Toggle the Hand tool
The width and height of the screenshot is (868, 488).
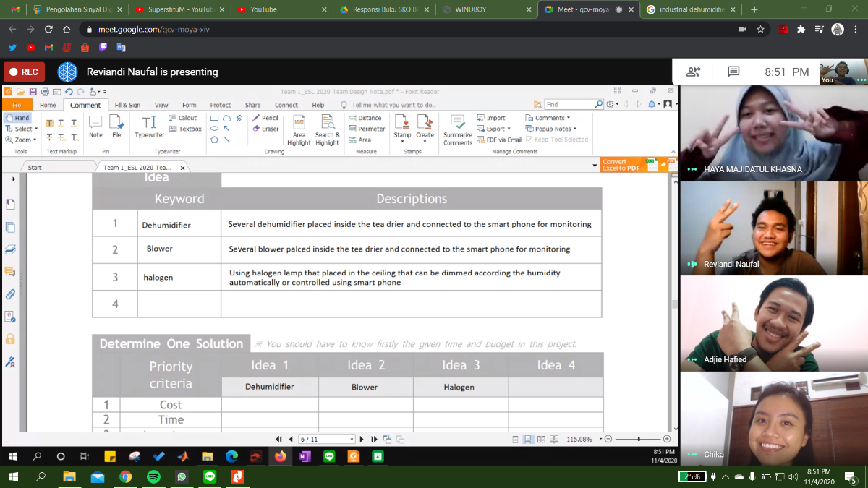pos(17,118)
